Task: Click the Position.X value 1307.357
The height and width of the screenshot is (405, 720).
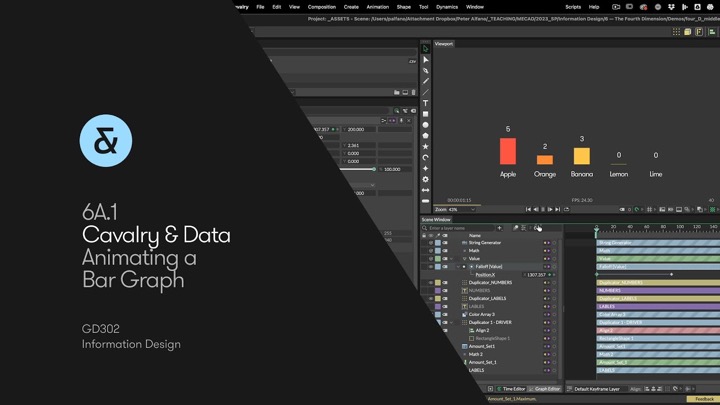Action: coord(536,275)
